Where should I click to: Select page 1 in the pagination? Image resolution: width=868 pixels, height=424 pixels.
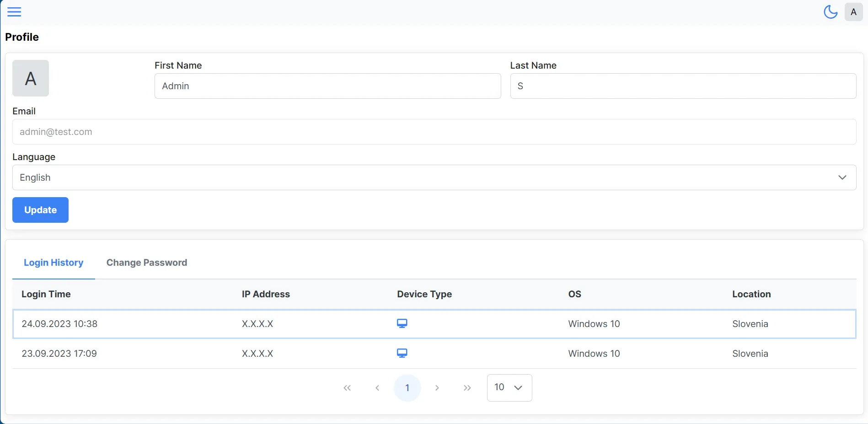[x=407, y=387]
